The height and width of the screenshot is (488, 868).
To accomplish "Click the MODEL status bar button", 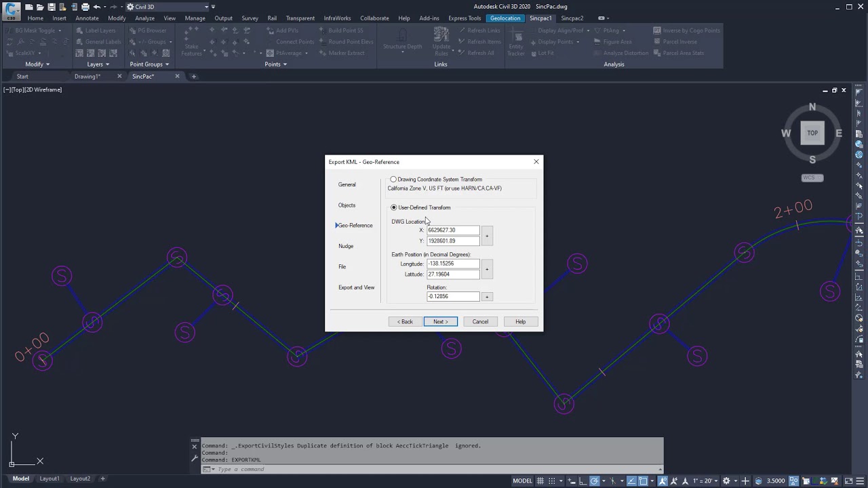I will [x=522, y=481].
